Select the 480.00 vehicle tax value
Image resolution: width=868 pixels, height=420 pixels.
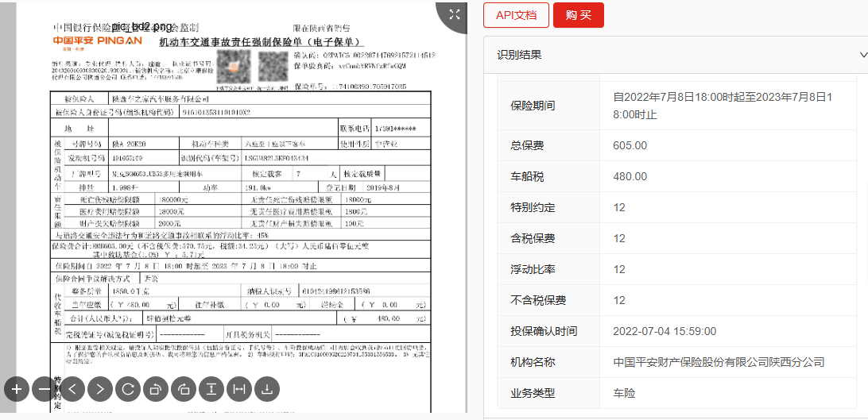(x=630, y=176)
